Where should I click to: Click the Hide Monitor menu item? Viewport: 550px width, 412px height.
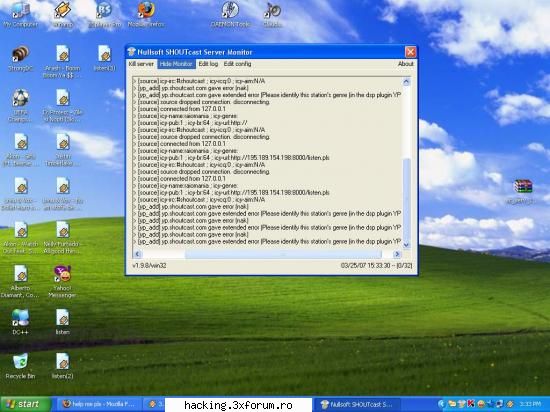coord(176,64)
